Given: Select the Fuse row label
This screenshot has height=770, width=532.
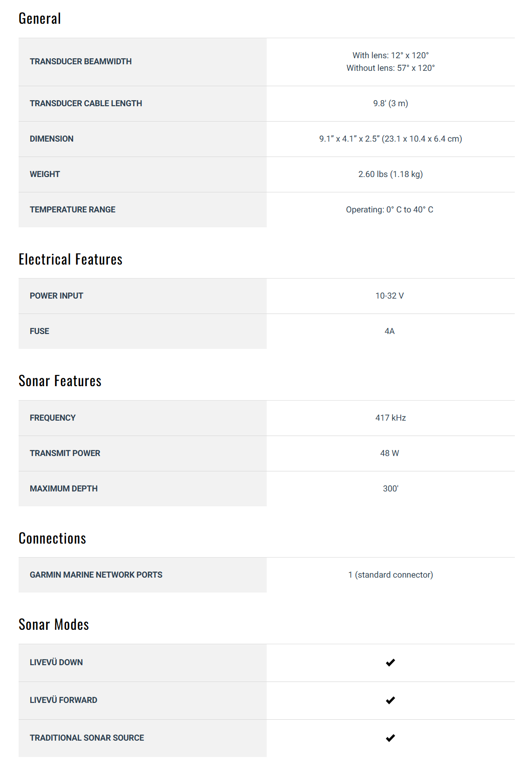Looking at the screenshot, I should (40, 331).
